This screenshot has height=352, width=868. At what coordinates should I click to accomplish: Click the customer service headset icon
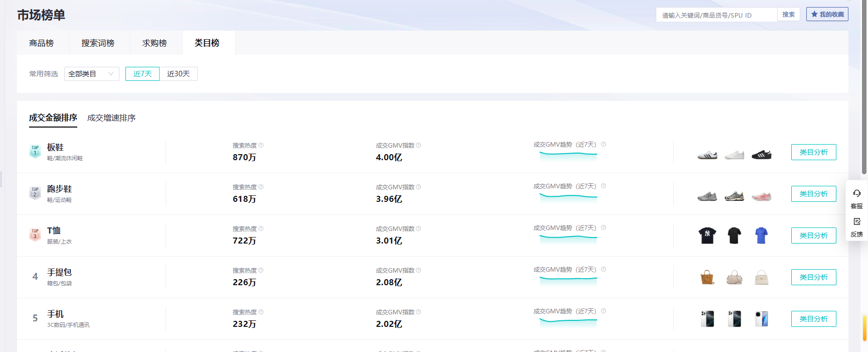(856, 193)
